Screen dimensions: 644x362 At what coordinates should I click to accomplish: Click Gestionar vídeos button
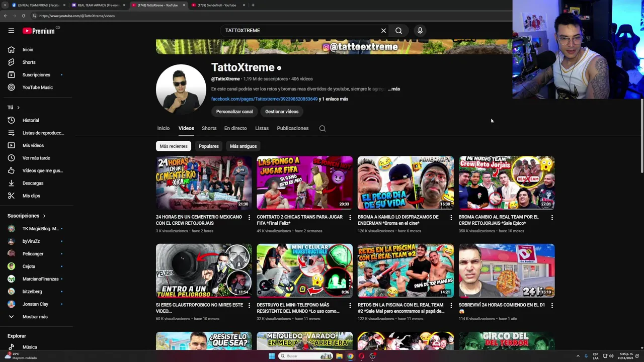282,112
